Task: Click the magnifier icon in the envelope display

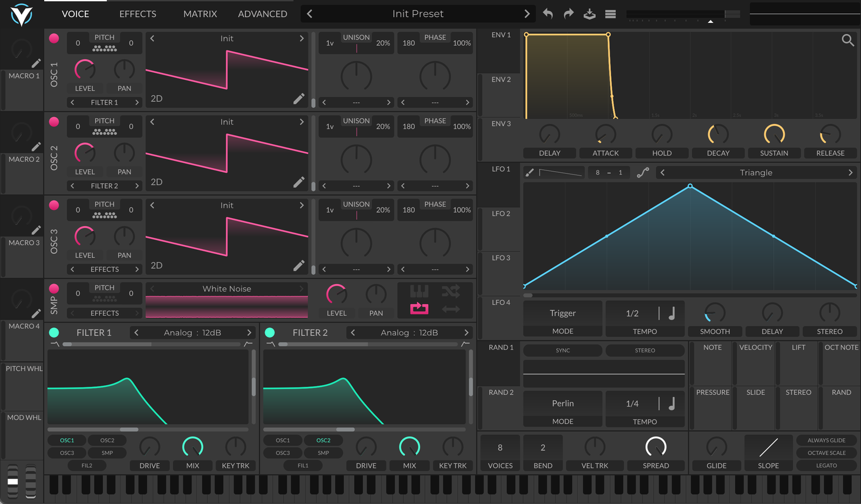Action: tap(848, 40)
